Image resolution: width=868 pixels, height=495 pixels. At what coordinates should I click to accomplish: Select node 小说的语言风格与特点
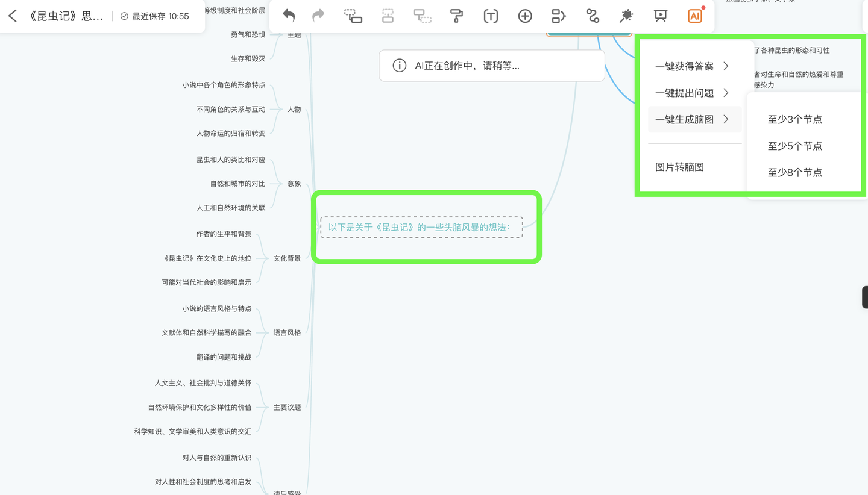[x=216, y=308]
